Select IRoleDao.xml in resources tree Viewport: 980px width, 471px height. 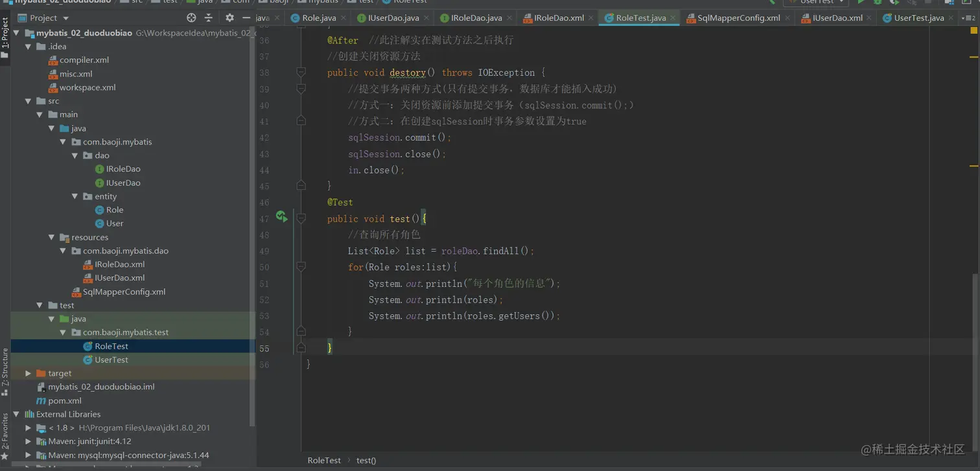tap(114, 264)
